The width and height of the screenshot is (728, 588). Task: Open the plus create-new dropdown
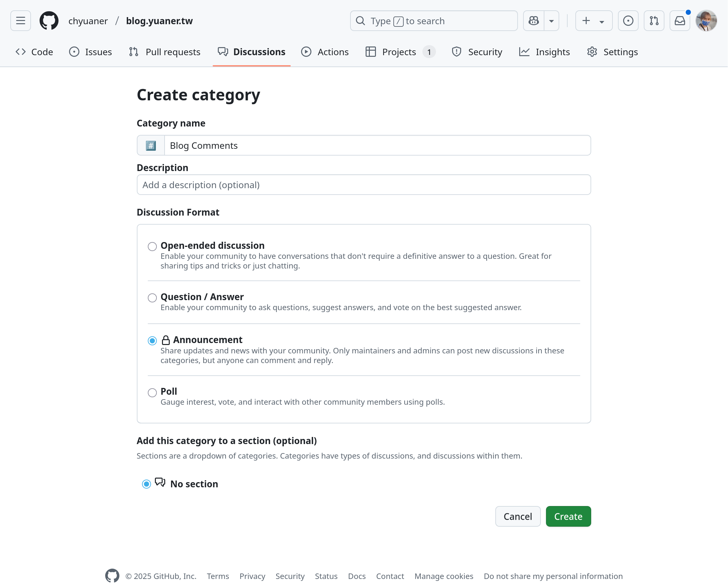(593, 21)
